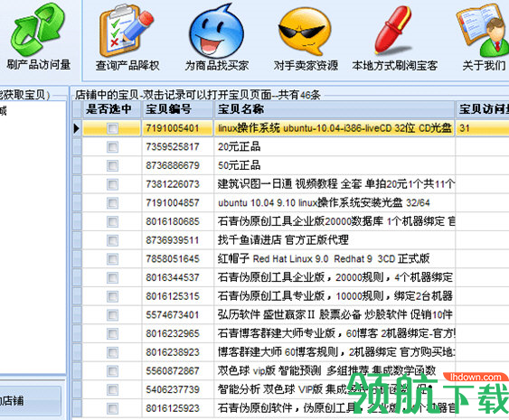
Task: Click the 本地方式刷淘宝客 red pen icon
Action: (x=394, y=30)
